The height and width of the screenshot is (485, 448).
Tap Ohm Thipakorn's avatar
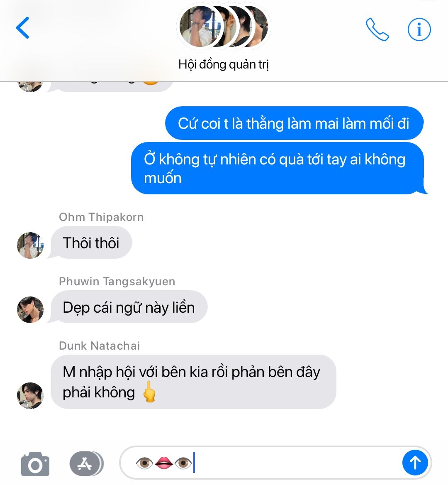pos(30,245)
